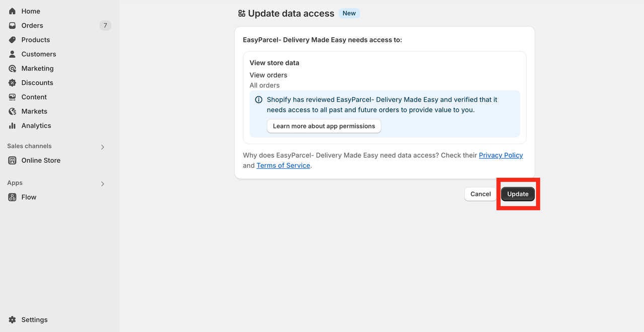Cancel the data access update
This screenshot has width=644, height=332.
click(480, 194)
